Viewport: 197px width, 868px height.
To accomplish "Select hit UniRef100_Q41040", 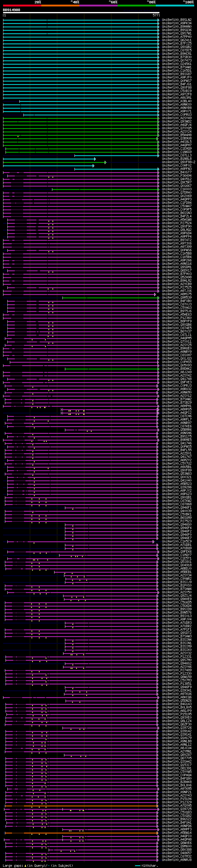I will [x=177, y=481].
